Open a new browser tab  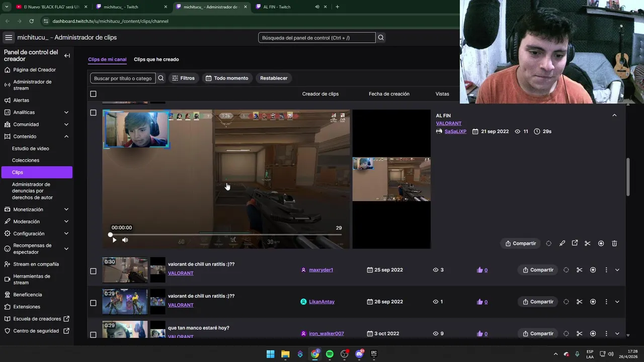[337, 7]
